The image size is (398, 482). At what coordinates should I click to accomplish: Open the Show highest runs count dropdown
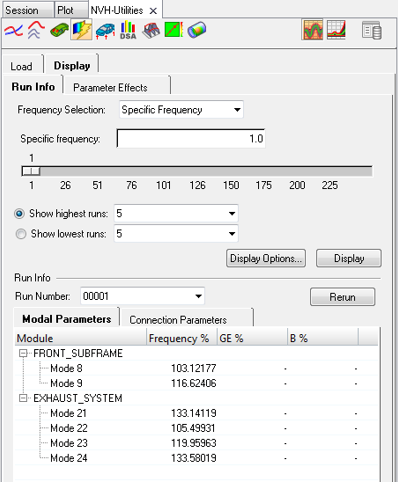tap(176, 213)
